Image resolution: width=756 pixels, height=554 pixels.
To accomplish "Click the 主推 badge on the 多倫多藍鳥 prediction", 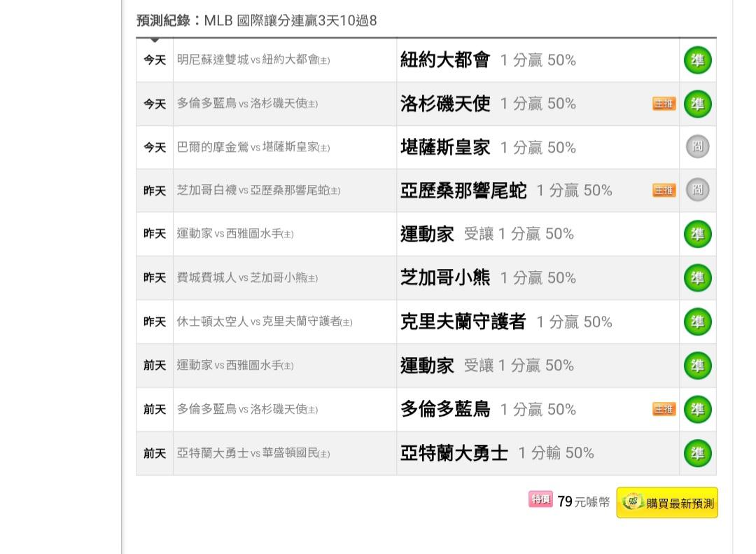I will click(x=664, y=409).
